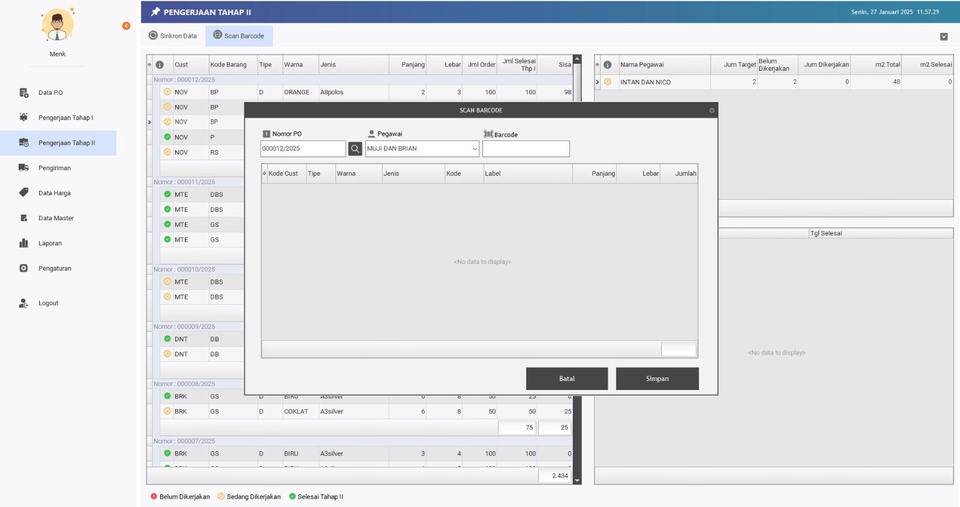Click status icon of INTAN DAN NICO row
The height and width of the screenshot is (507, 960).
click(607, 81)
